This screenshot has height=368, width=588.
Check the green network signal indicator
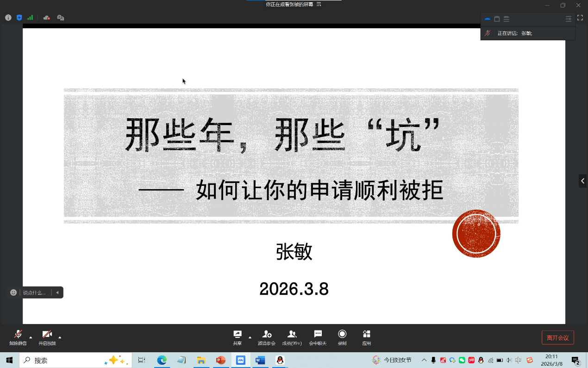point(30,18)
